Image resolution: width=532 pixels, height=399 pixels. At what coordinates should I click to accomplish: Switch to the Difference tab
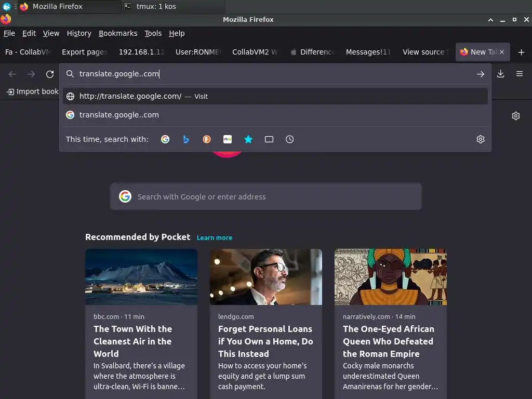(x=312, y=52)
